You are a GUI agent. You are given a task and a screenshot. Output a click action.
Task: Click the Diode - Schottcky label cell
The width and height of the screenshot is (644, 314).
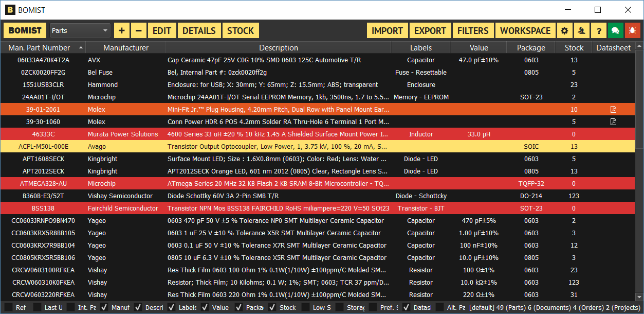pos(421,196)
